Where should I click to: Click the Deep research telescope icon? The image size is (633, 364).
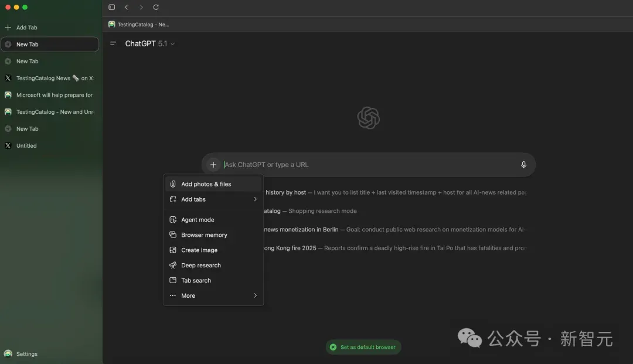point(173,265)
